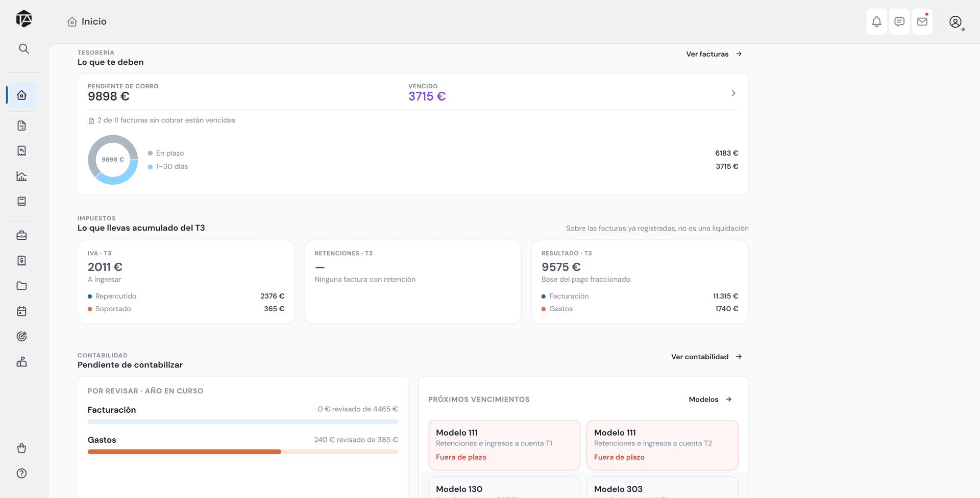Click the arrow next to Ver contabilidad
Viewport: 980px width, 498px height.
[x=739, y=357]
